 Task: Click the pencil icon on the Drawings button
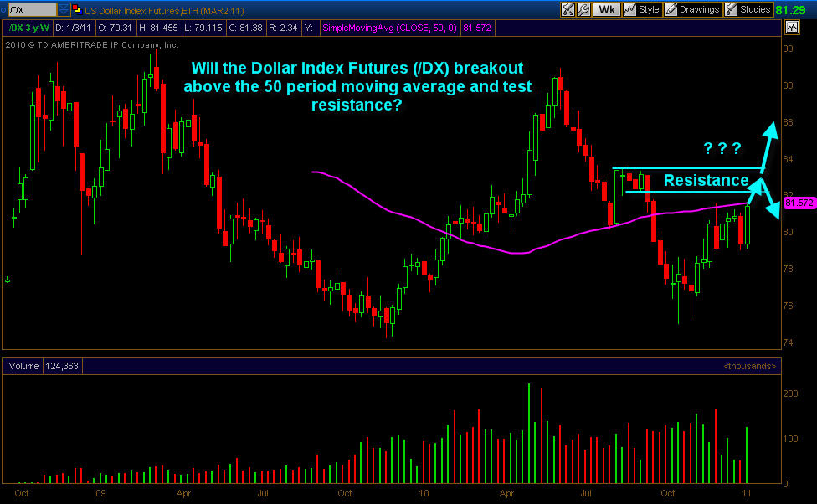pyautogui.click(x=670, y=9)
